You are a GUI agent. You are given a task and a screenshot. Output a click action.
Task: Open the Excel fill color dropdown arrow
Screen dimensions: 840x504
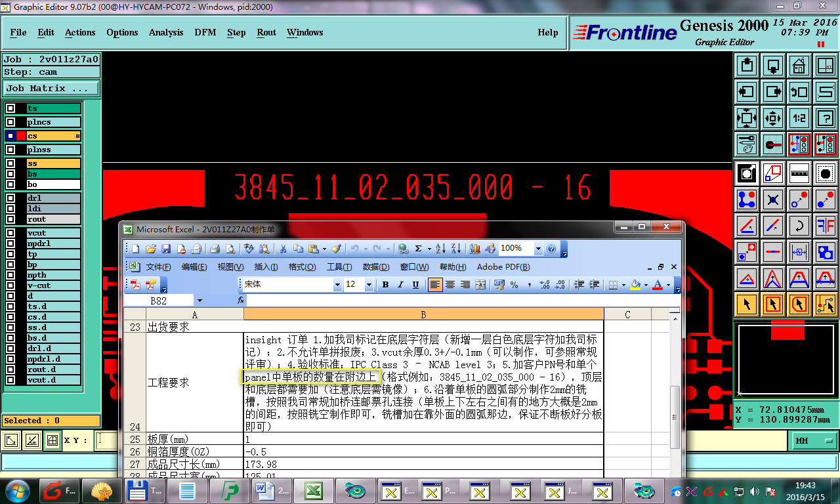645,285
